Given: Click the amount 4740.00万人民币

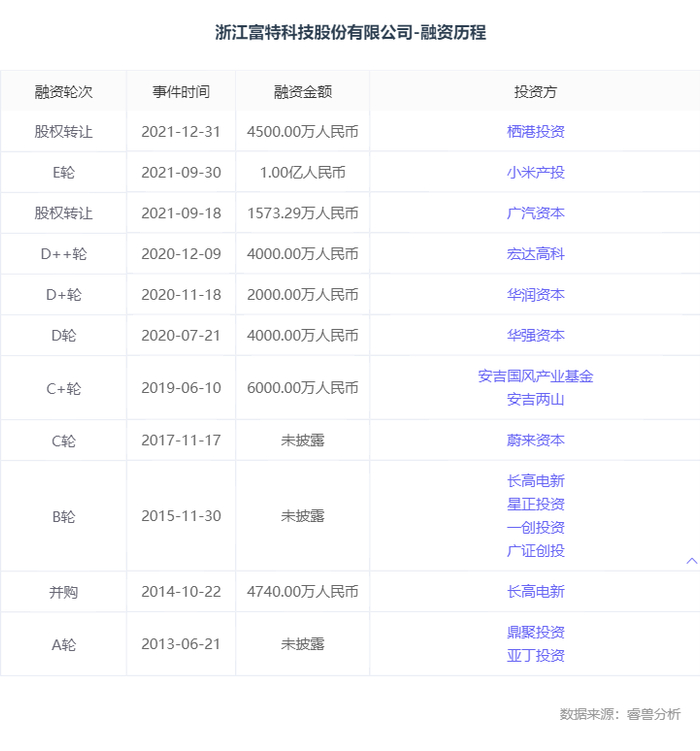Looking at the screenshot, I should 303,592.
